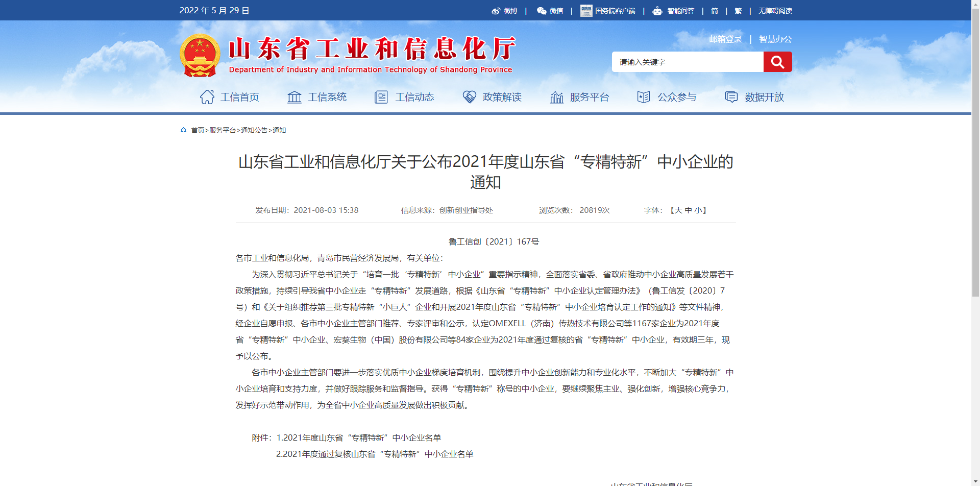Screen dimensions: 980x486
Task: Click the WeChat icon in top bar
Action: pyautogui.click(x=542, y=11)
